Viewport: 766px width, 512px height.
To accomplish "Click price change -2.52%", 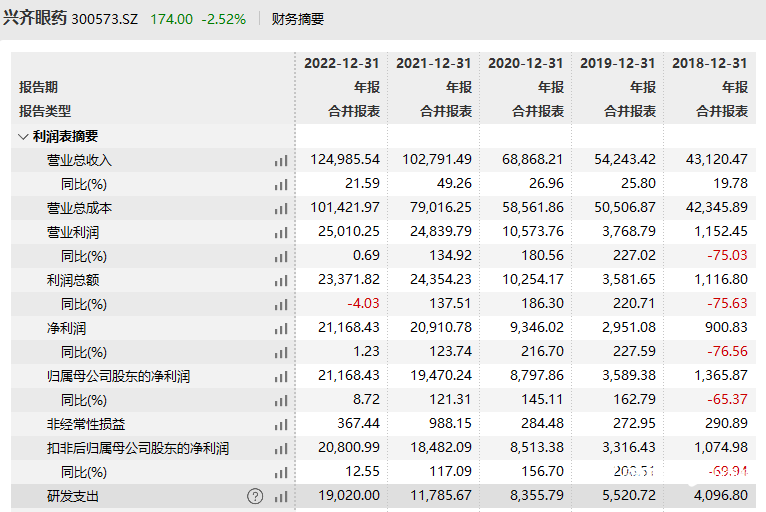I will [x=224, y=19].
